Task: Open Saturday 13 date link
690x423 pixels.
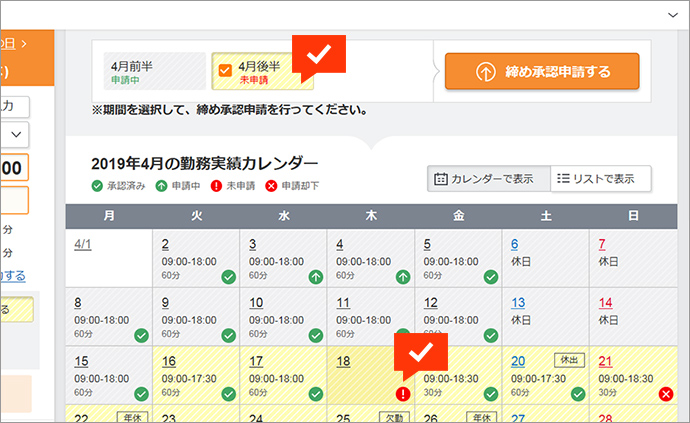Action: [x=518, y=303]
